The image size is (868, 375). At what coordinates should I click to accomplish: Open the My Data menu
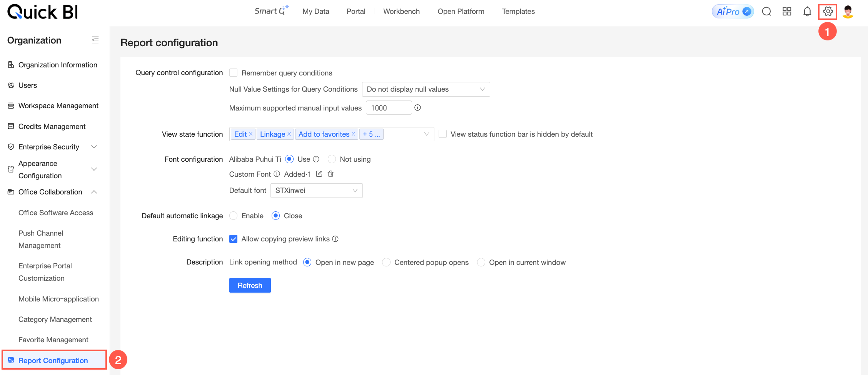[316, 12]
